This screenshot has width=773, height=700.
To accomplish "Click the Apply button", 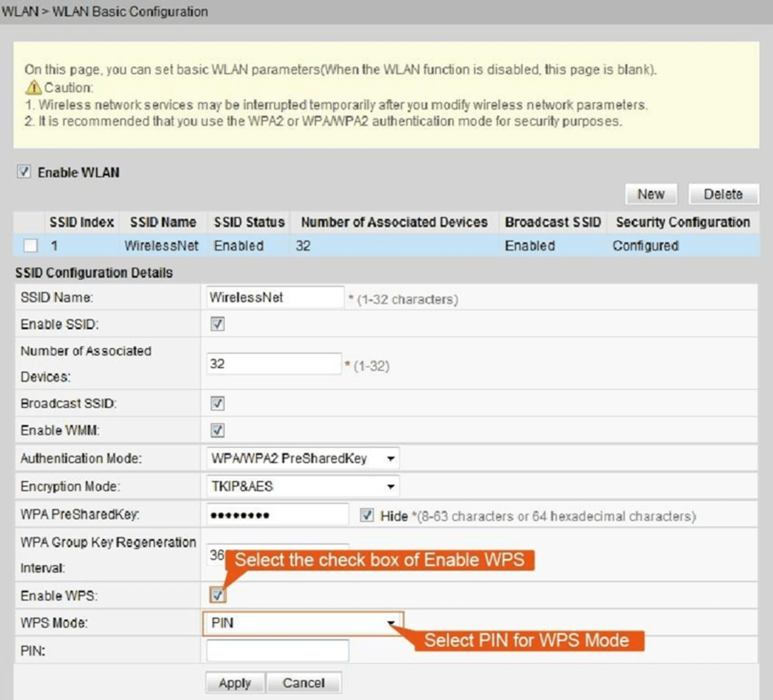I will point(235,683).
